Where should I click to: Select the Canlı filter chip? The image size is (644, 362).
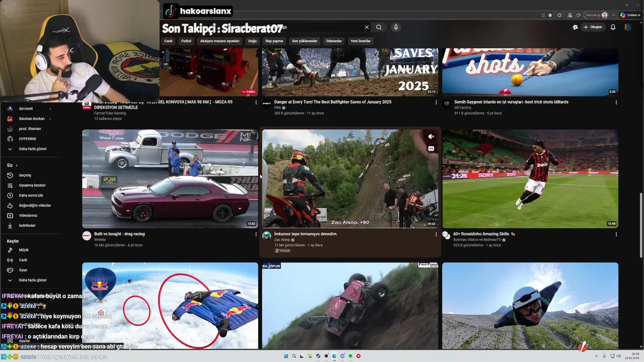169,41
